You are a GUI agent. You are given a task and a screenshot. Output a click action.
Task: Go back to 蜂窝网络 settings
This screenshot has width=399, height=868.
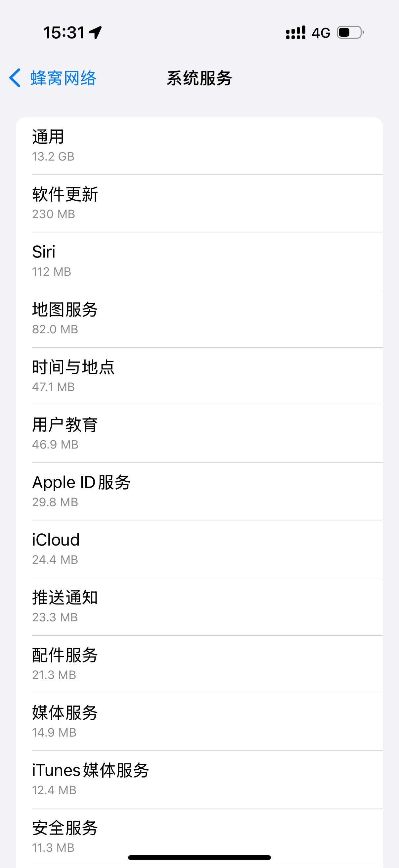pyautogui.click(x=63, y=78)
